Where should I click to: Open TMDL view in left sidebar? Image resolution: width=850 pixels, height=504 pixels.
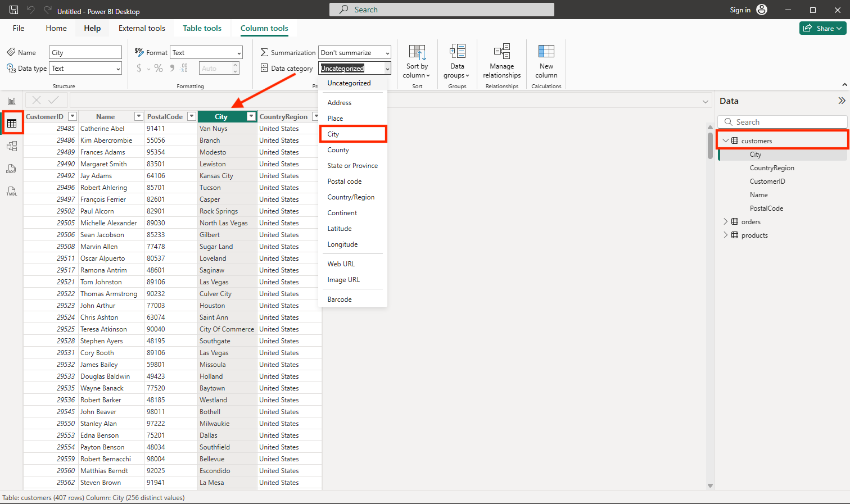click(12, 191)
